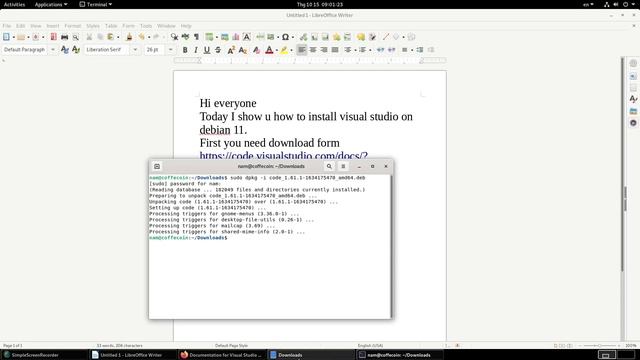Open the Styles menu
The image size is (640, 360).
[93, 26]
